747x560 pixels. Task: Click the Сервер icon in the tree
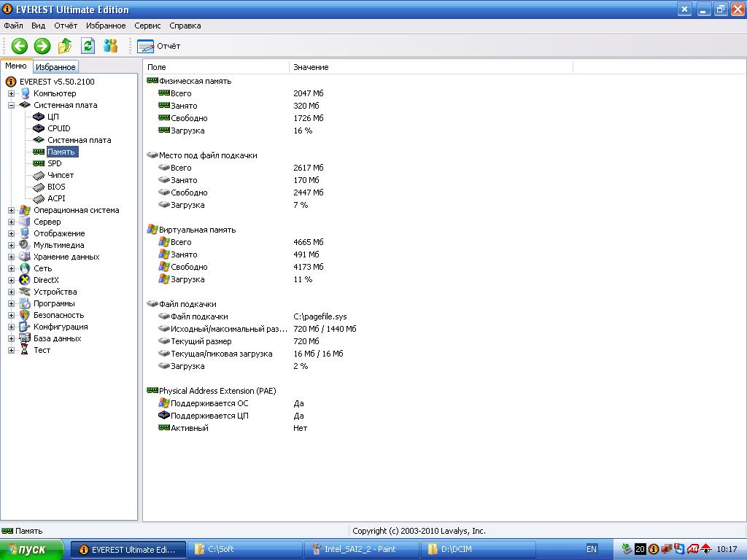click(25, 222)
